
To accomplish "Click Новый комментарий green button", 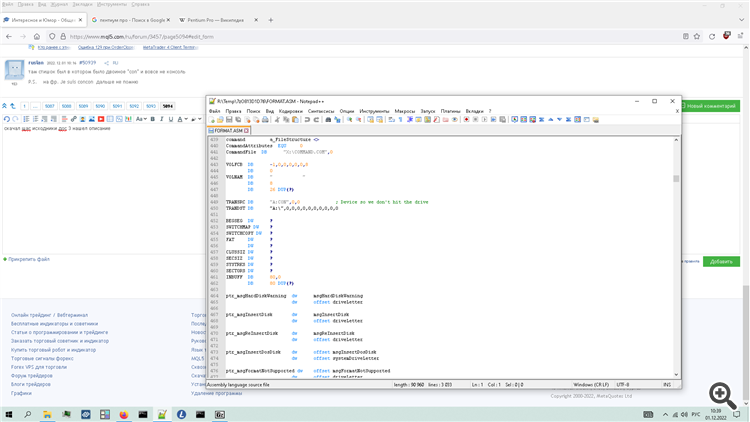I will pyautogui.click(x=710, y=106).
